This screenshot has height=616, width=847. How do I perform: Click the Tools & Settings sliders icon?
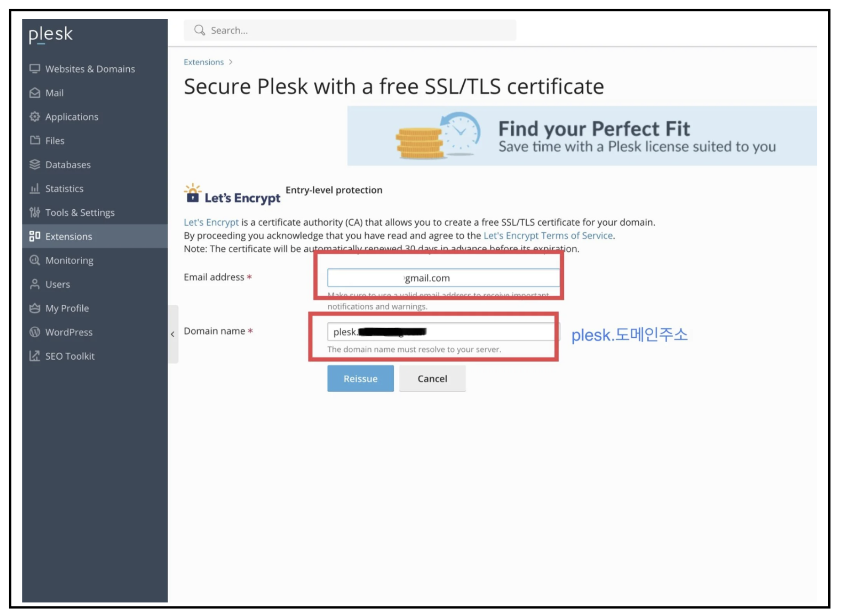point(35,212)
